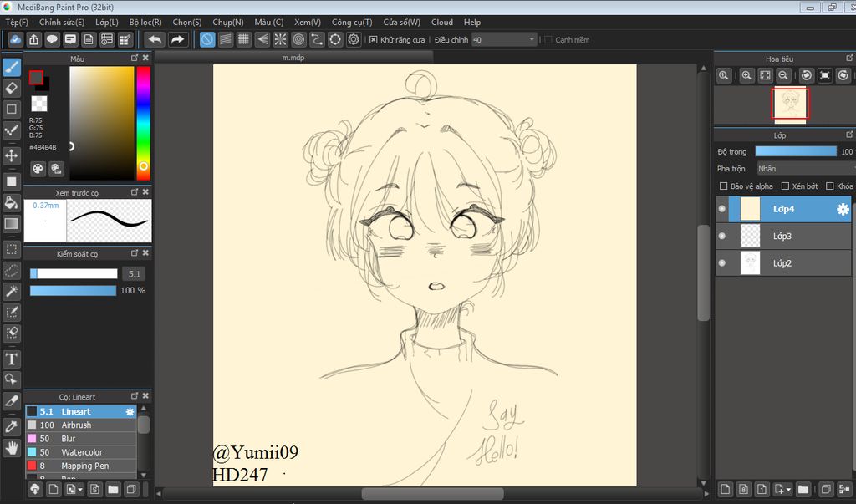Image resolution: width=856 pixels, height=504 pixels.
Task: Rotate canvas left in the navigator
Action: coord(807,75)
